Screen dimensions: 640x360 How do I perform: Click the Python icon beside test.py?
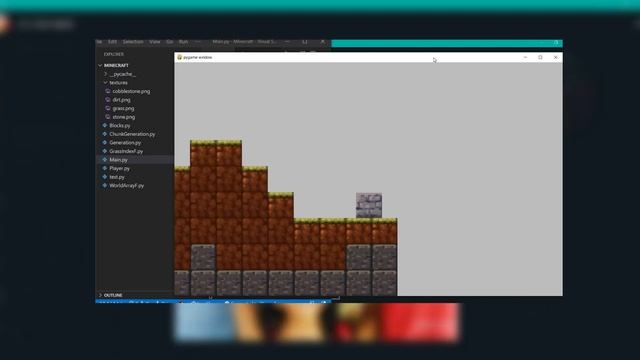click(x=104, y=177)
